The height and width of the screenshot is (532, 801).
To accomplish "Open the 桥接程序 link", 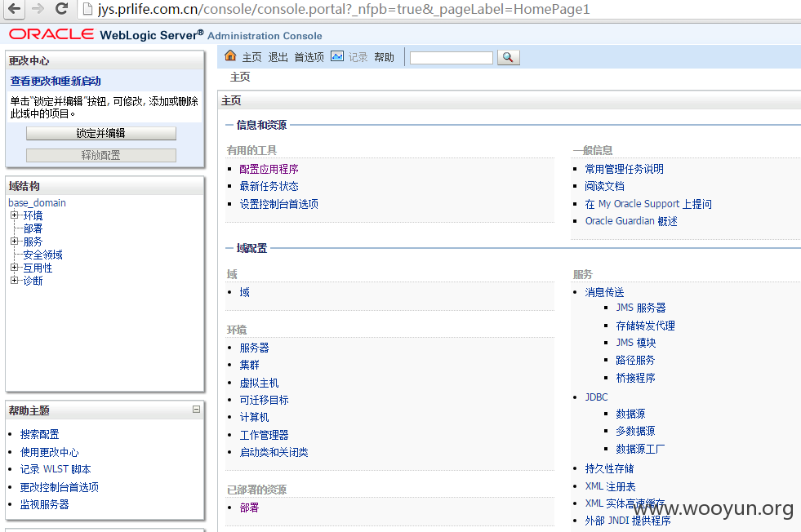I will (635, 378).
